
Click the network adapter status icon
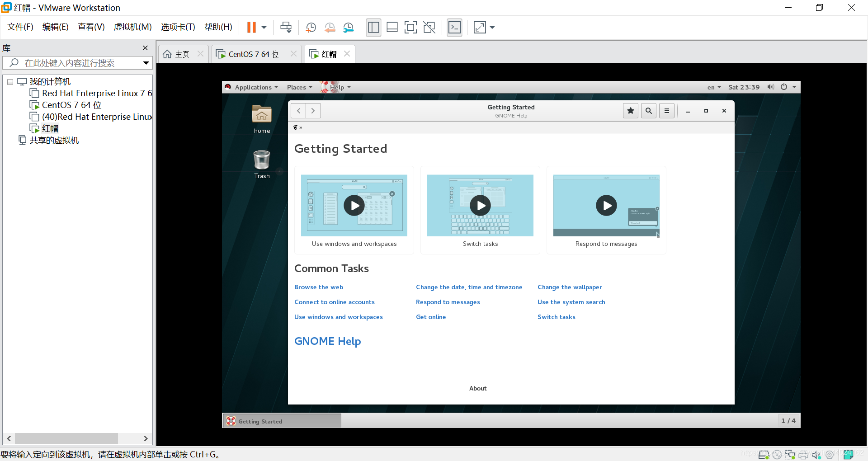pos(790,455)
